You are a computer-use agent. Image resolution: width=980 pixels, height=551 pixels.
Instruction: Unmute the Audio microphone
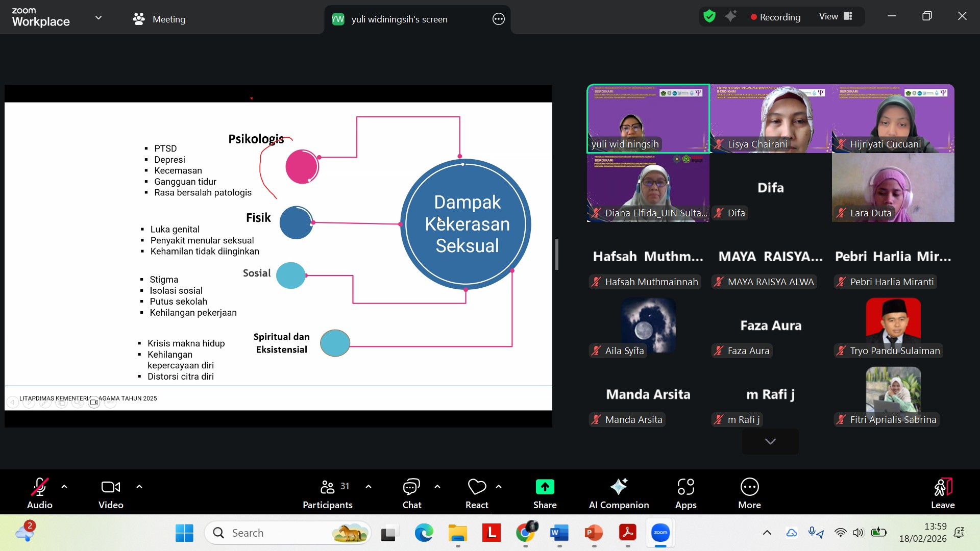tap(39, 493)
